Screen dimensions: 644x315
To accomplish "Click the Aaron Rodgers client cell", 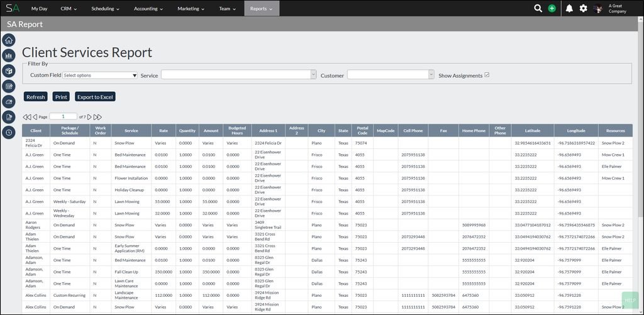I will coord(36,225).
